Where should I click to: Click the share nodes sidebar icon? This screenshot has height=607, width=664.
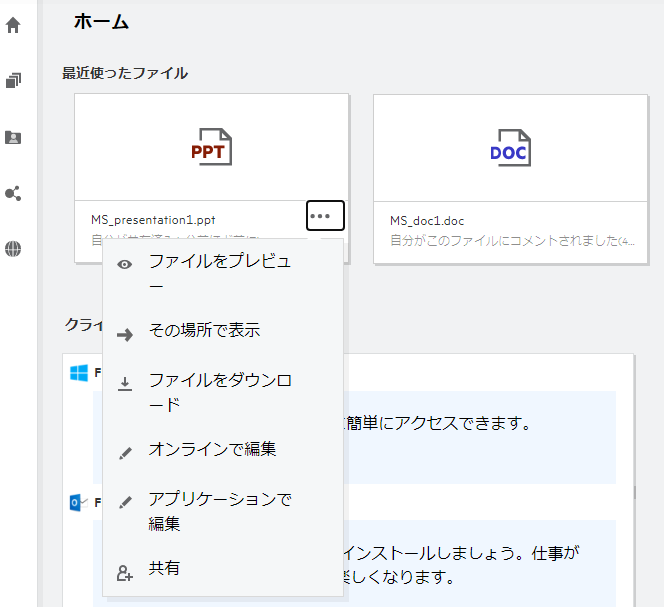(14, 193)
